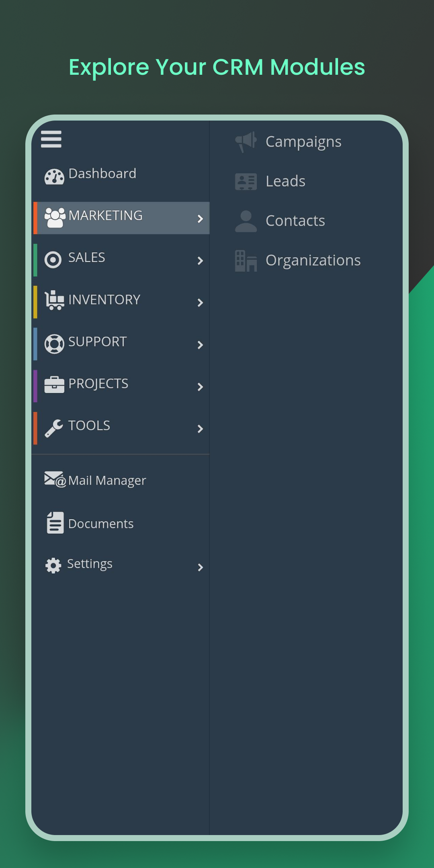The width and height of the screenshot is (434, 868).
Task: Open Documents link
Action: coord(101,524)
